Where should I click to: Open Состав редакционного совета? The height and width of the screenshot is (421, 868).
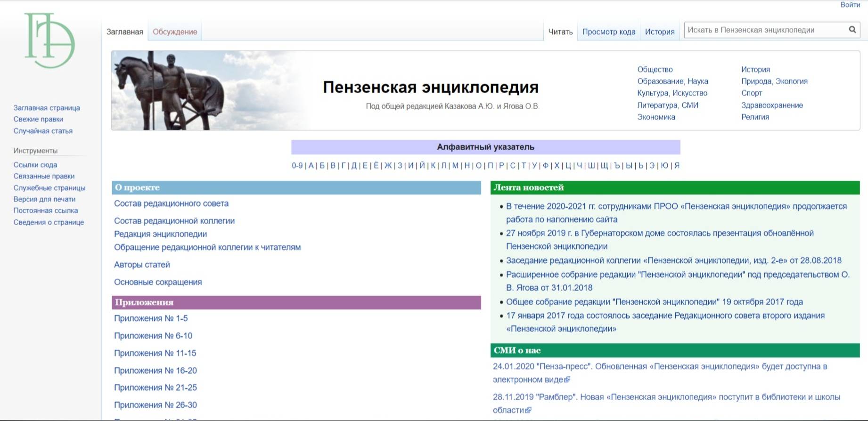[x=171, y=203]
